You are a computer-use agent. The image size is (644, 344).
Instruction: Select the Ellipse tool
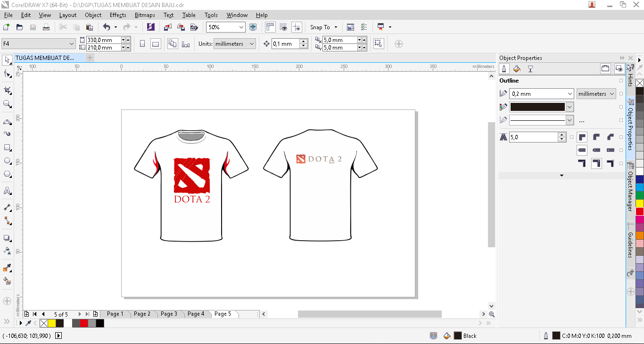7,160
